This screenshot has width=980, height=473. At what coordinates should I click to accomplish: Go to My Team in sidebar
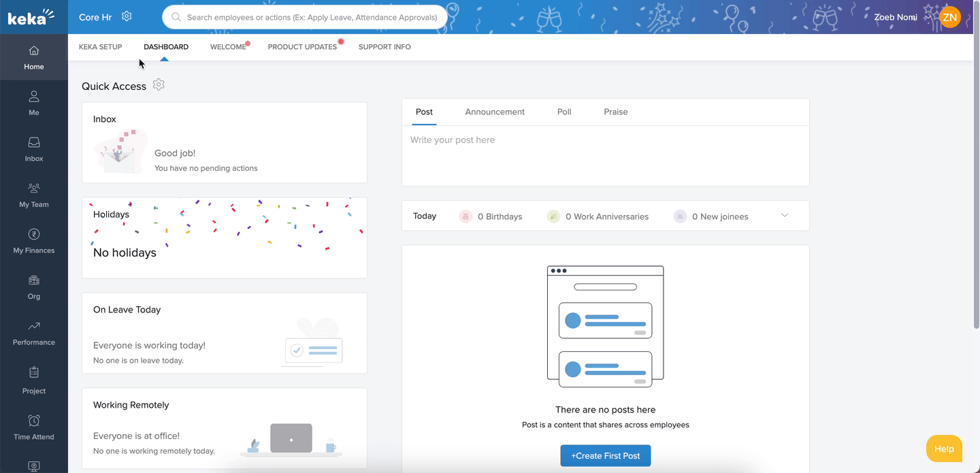pos(33,195)
